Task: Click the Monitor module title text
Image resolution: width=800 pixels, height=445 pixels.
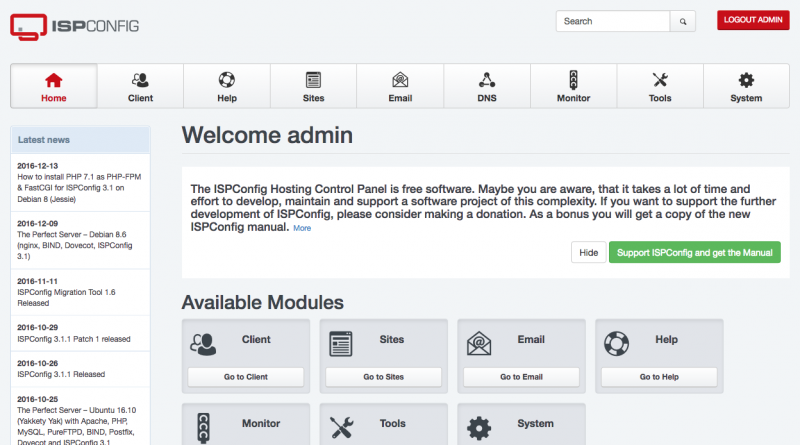Action: (x=261, y=424)
